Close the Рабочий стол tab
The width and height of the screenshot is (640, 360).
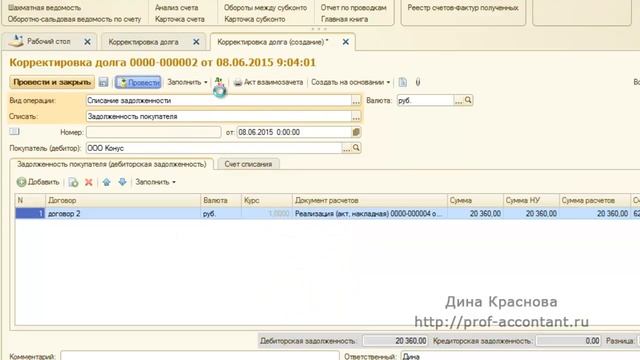pos(87,42)
